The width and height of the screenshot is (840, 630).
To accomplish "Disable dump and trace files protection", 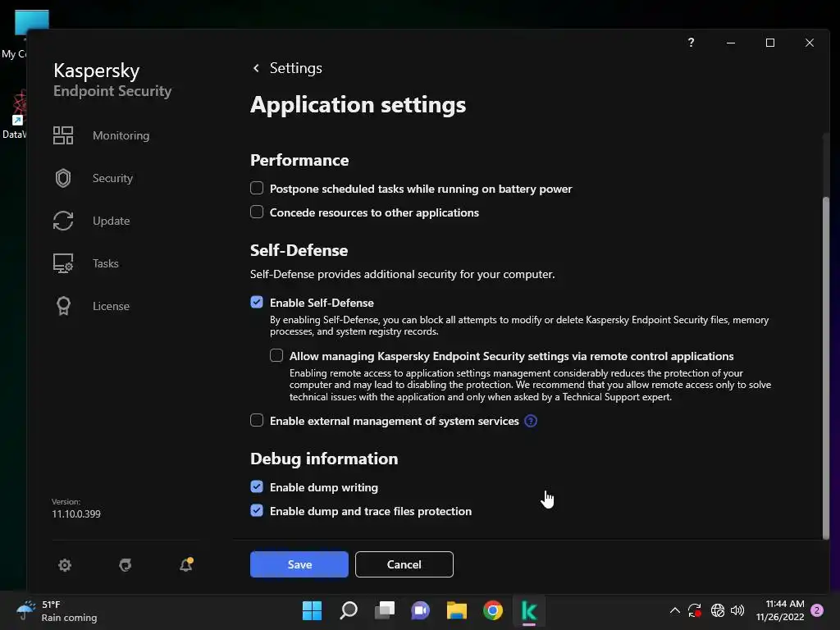I will pyautogui.click(x=257, y=510).
